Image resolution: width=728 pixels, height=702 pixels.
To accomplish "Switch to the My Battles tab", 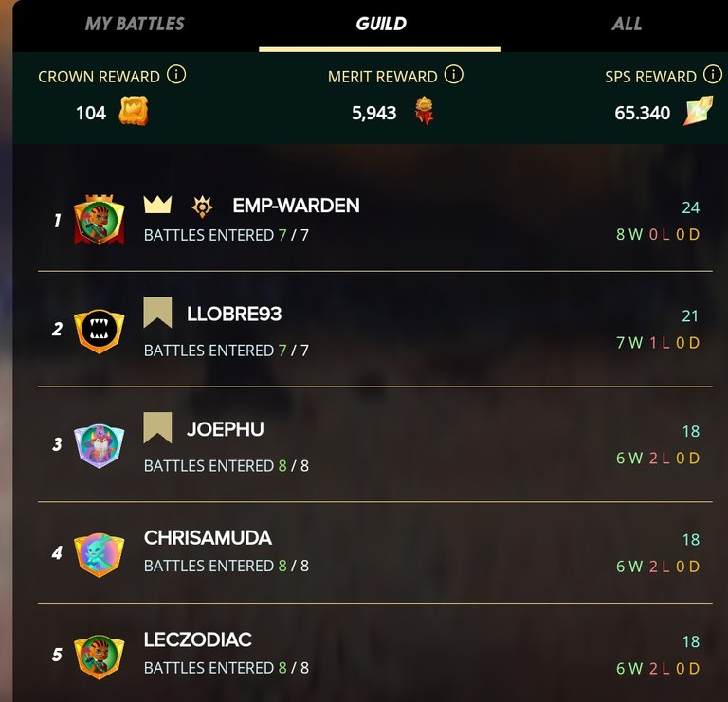I will (x=136, y=24).
